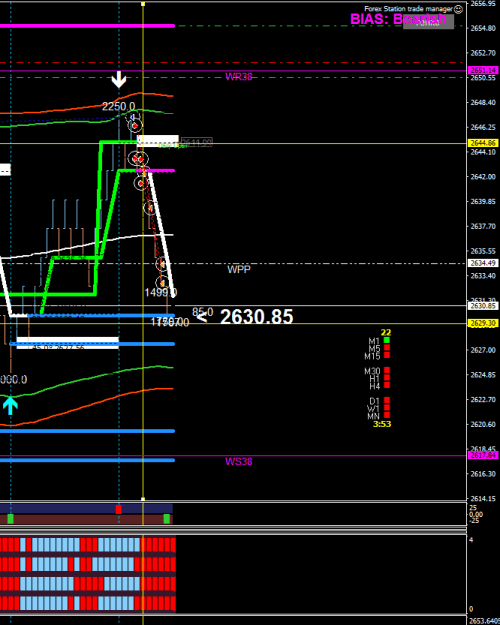The image size is (500, 625).
Task: Click the white 2634.49 price tag
Action: pos(483,263)
